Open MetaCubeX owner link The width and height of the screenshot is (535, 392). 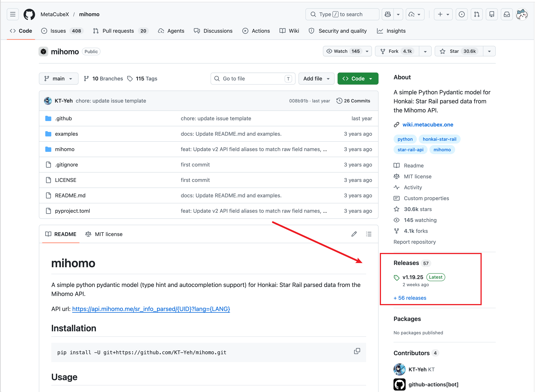[55, 14]
